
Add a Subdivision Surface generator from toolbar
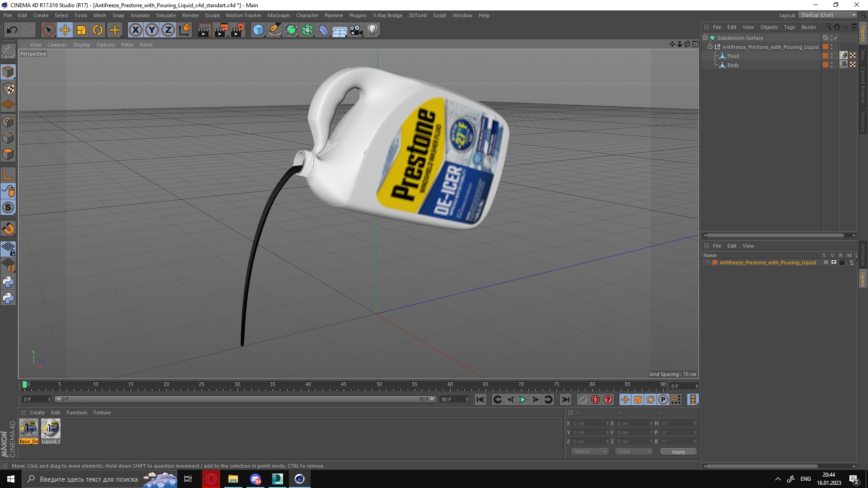pyautogui.click(x=291, y=30)
